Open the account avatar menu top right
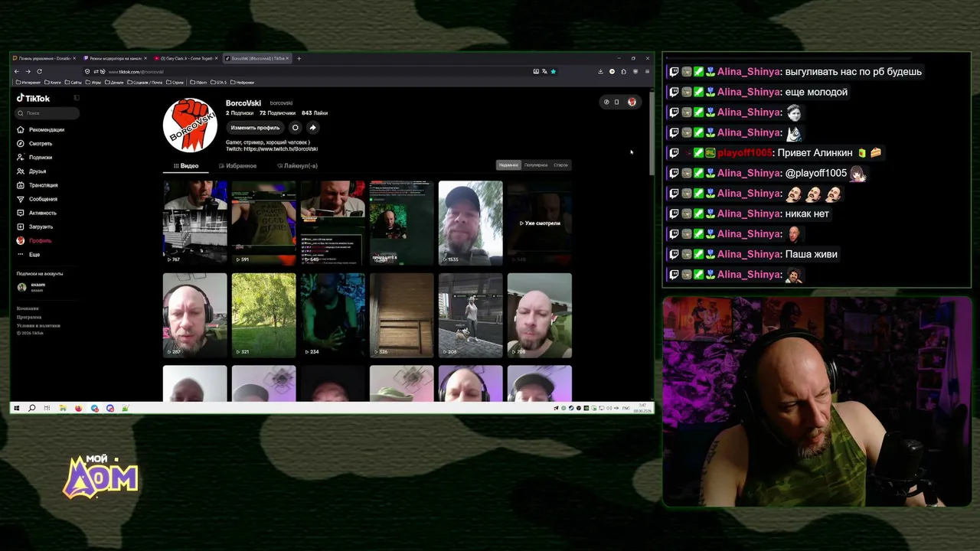The width and height of the screenshot is (980, 551). tap(632, 102)
